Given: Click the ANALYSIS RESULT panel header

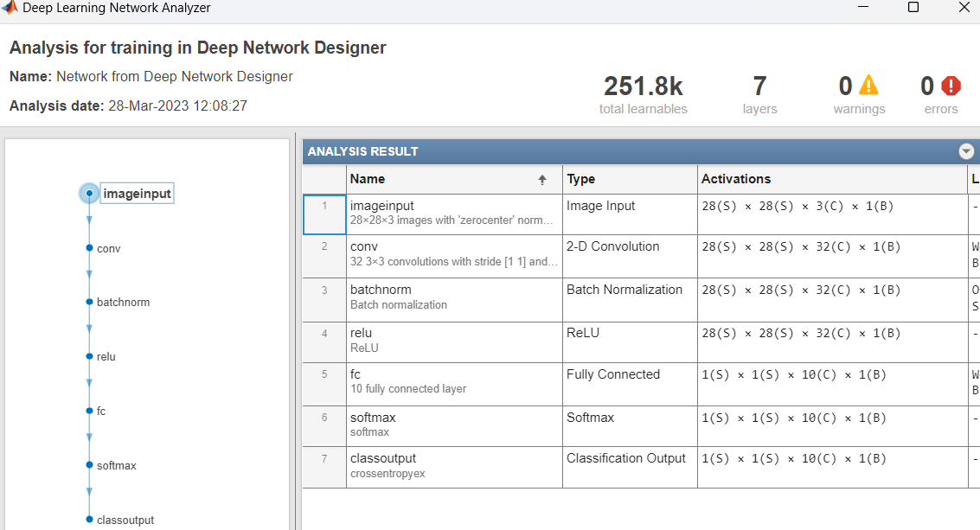Looking at the screenshot, I should (641, 151).
